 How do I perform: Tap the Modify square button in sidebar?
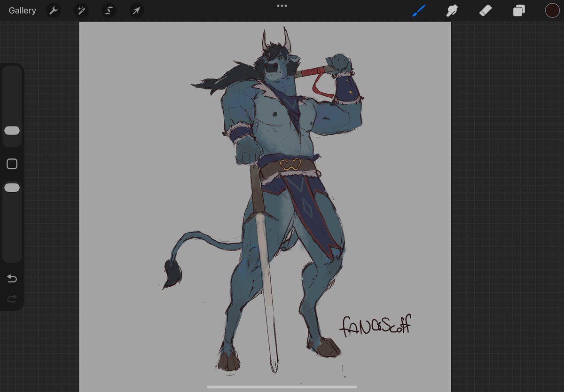(x=12, y=164)
